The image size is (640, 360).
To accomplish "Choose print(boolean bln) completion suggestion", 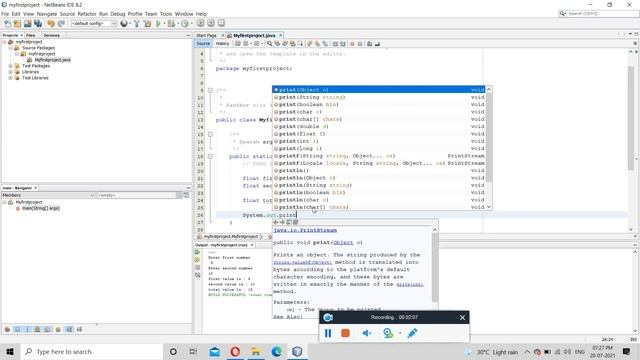I will click(x=379, y=104).
